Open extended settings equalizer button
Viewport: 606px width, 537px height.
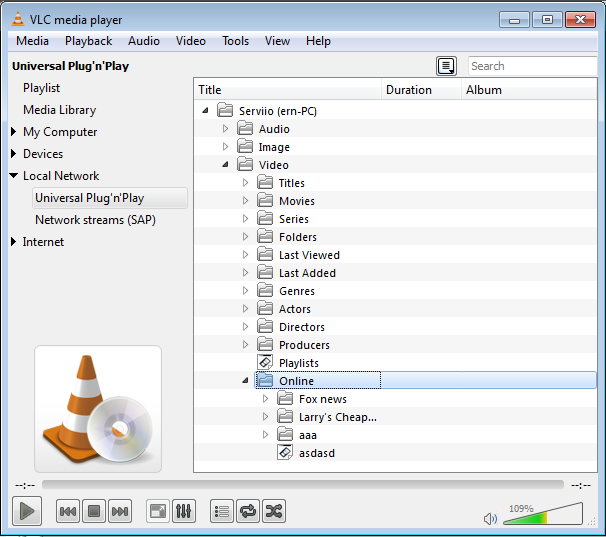coord(184,511)
